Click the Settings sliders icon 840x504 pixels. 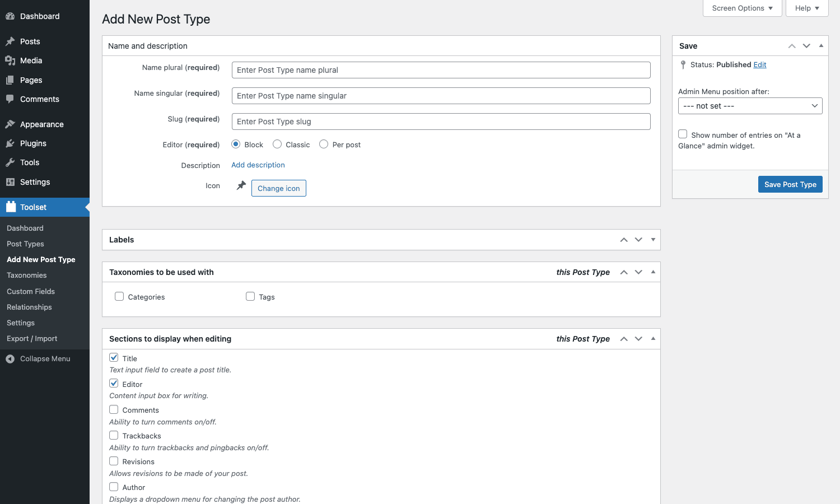pos(10,182)
